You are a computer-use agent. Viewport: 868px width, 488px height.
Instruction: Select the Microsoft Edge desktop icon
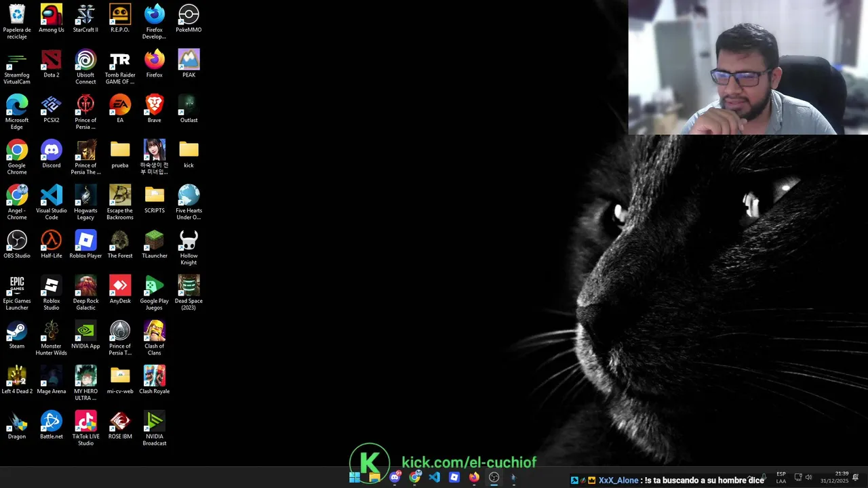17,111
